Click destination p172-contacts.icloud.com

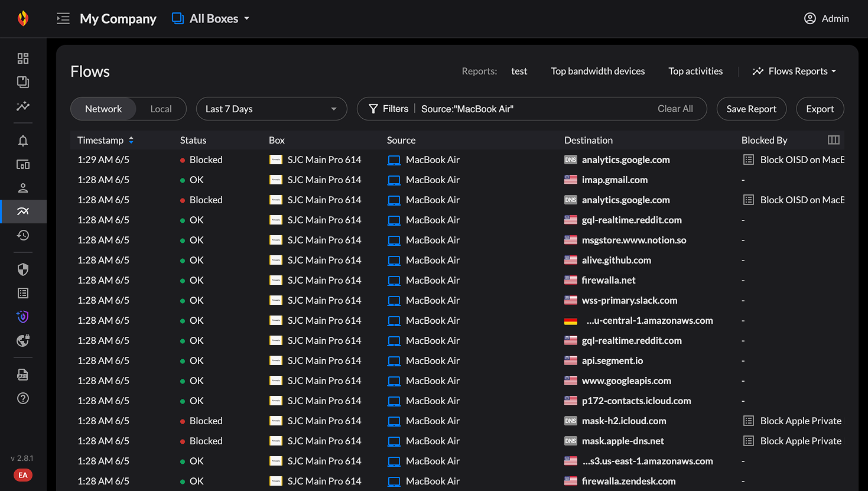636,401
